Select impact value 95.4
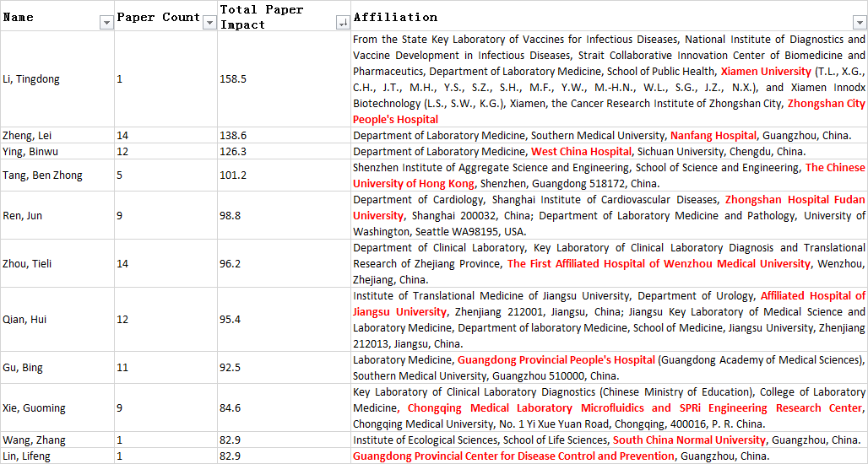The image size is (868, 464). pos(284,320)
